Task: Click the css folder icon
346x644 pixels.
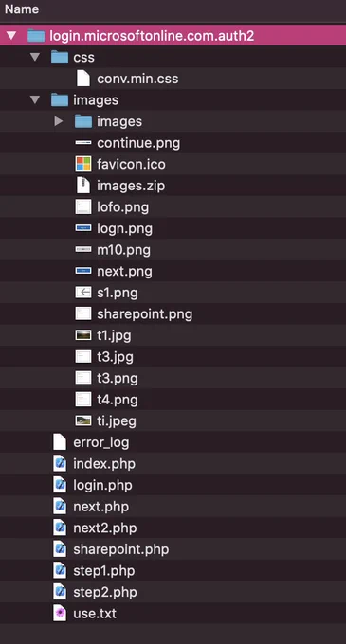Action: pyautogui.click(x=60, y=57)
